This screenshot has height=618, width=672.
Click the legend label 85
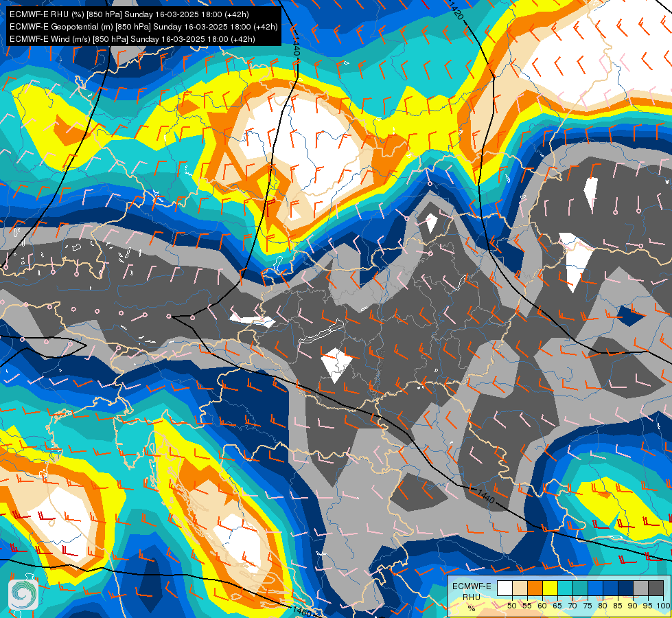(x=618, y=606)
